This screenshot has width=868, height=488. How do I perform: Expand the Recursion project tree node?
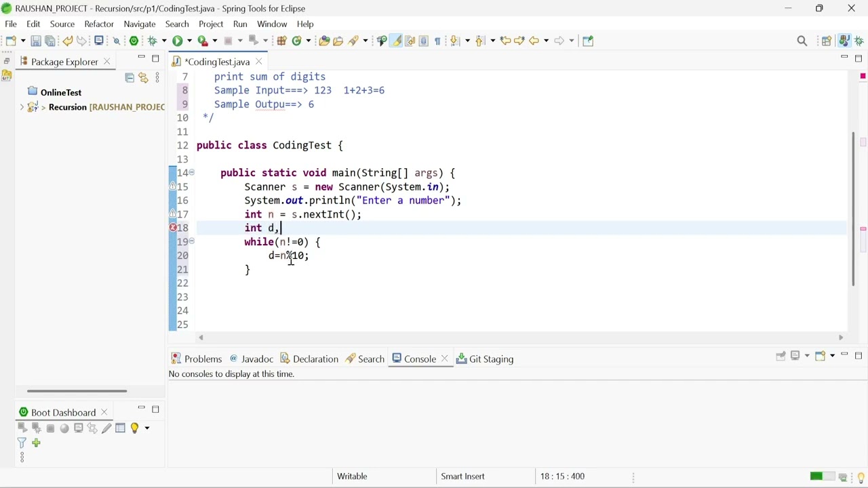click(x=22, y=107)
